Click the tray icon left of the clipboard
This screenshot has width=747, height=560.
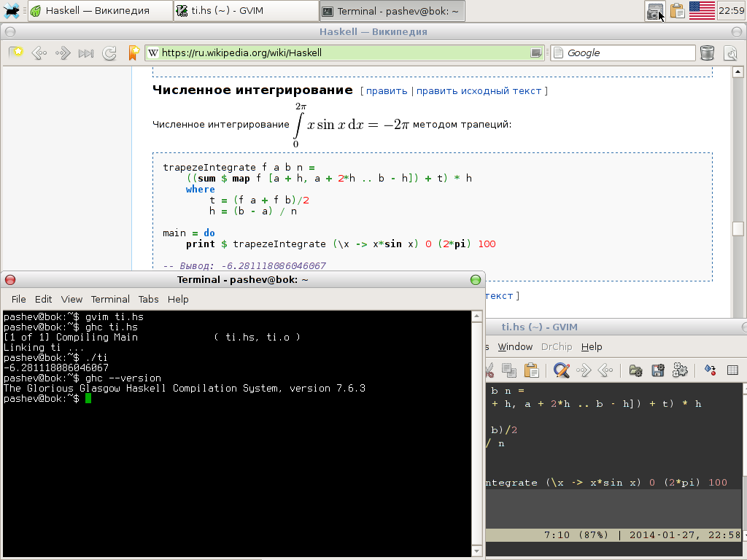656,10
